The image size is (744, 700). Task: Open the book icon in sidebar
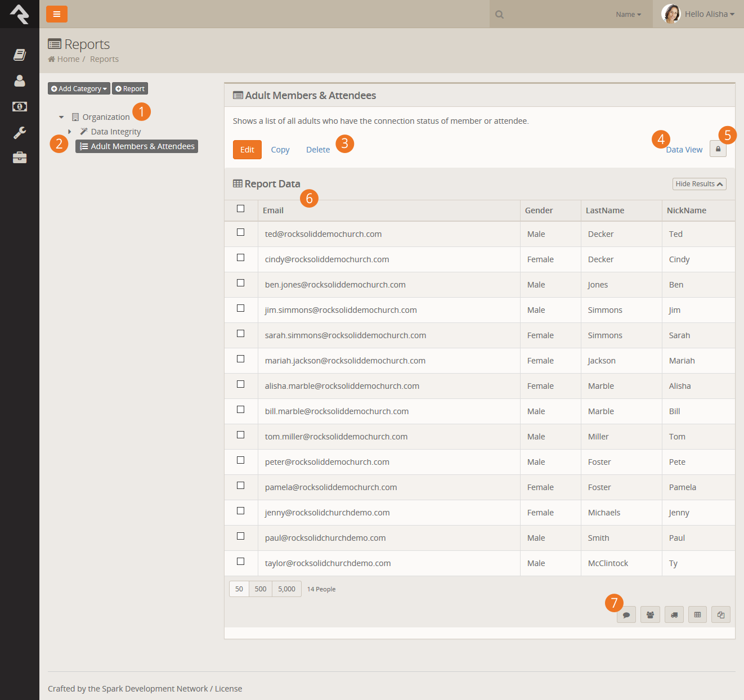[x=20, y=55]
